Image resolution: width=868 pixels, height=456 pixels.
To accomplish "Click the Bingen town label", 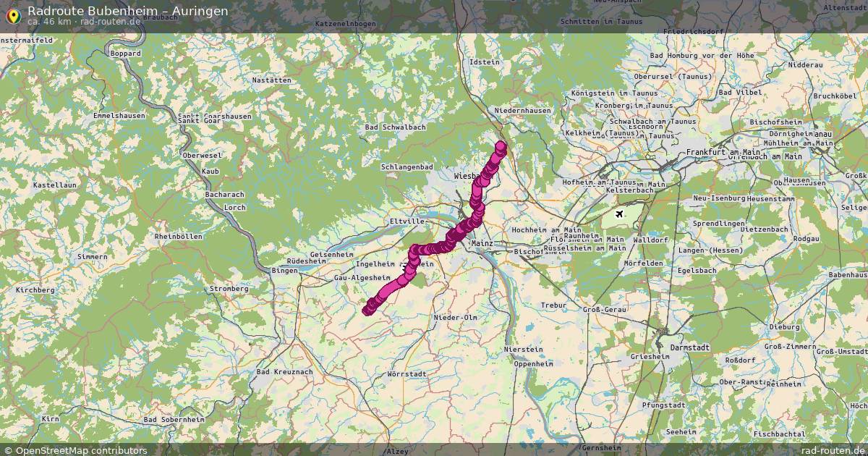I will 279,270.
